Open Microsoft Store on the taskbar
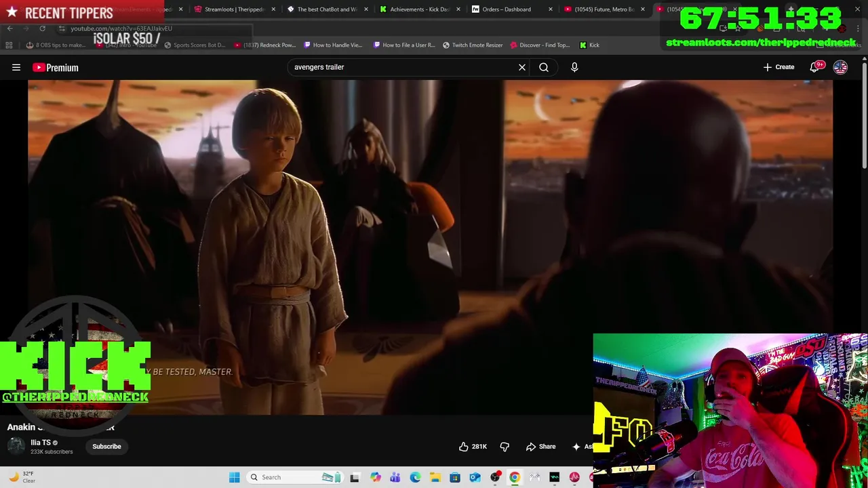The height and width of the screenshot is (488, 868). click(x=455, y=477)
